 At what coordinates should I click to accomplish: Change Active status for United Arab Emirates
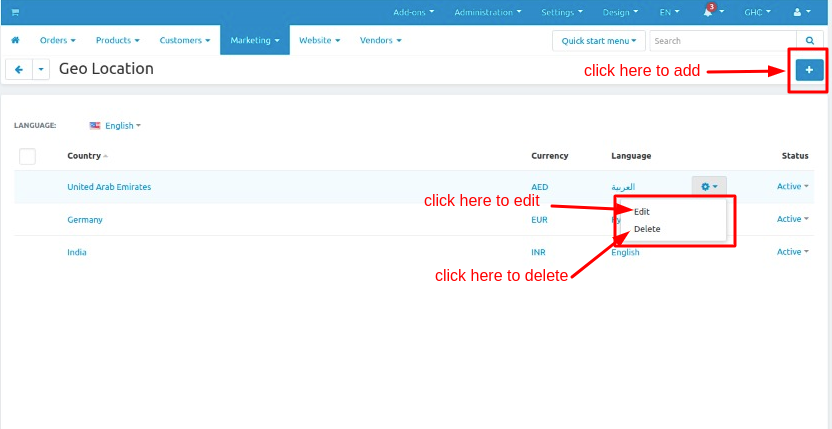(x=793, y=186)
